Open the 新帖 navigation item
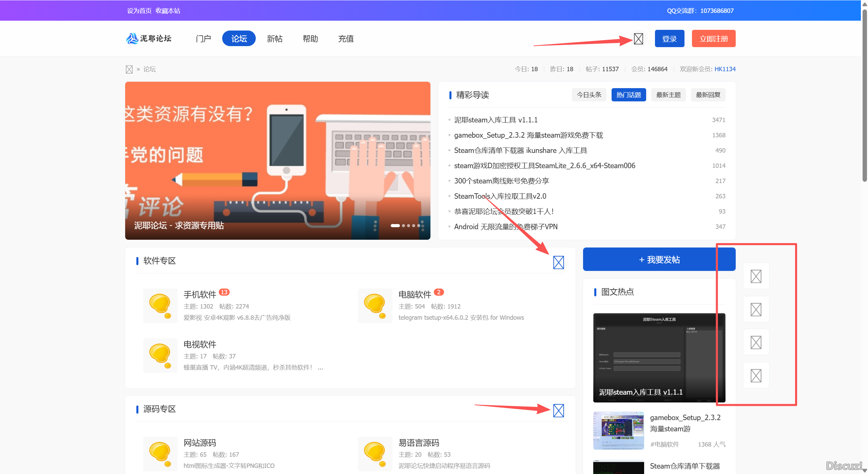Screen dimensions: 868x474 coord(274,39)
